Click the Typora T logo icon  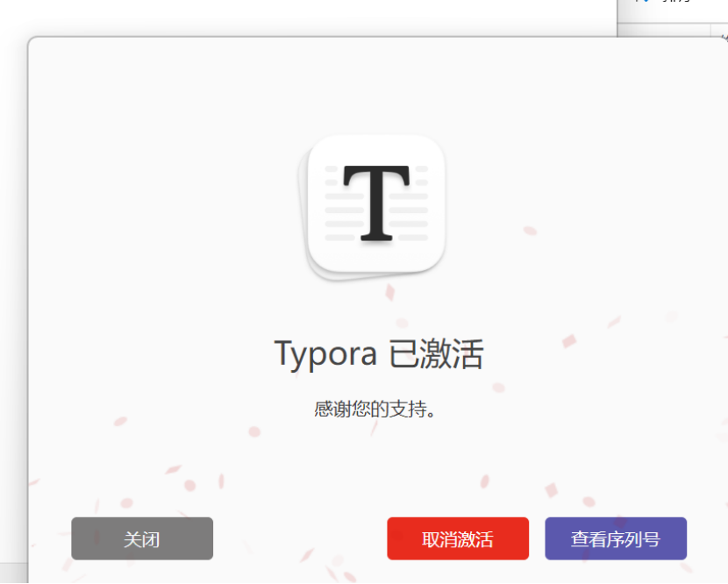[x=372, y=207]
